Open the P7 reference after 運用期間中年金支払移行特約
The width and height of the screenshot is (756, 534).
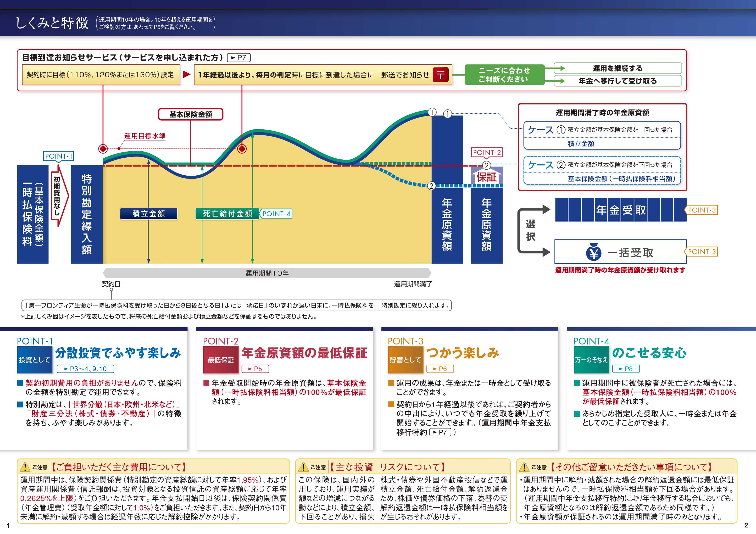pyautogui.click(x=441, y=432)
